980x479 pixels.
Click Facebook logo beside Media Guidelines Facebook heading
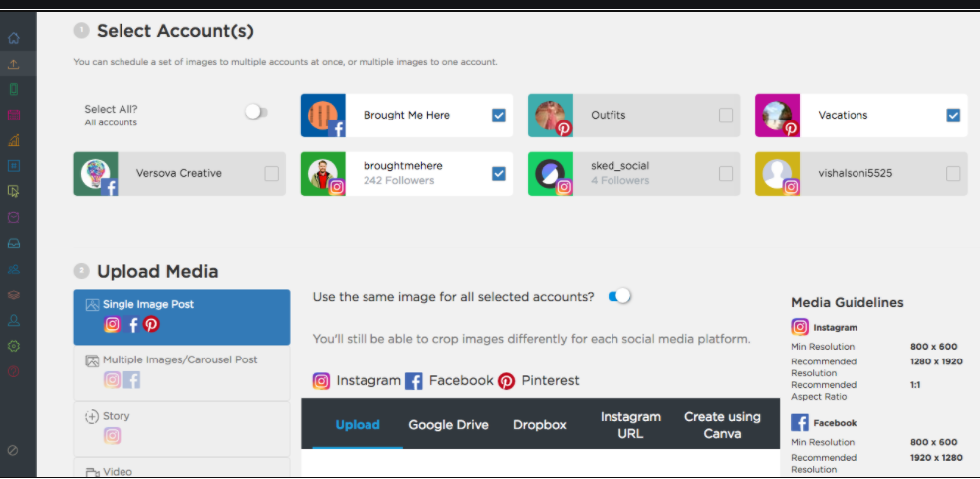tap(800, 423)
